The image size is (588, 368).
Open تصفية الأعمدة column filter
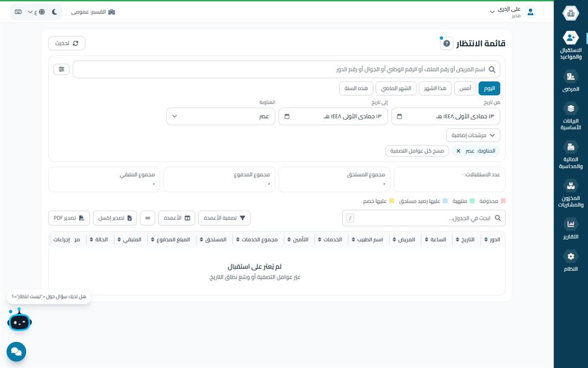tap(224, 218)
